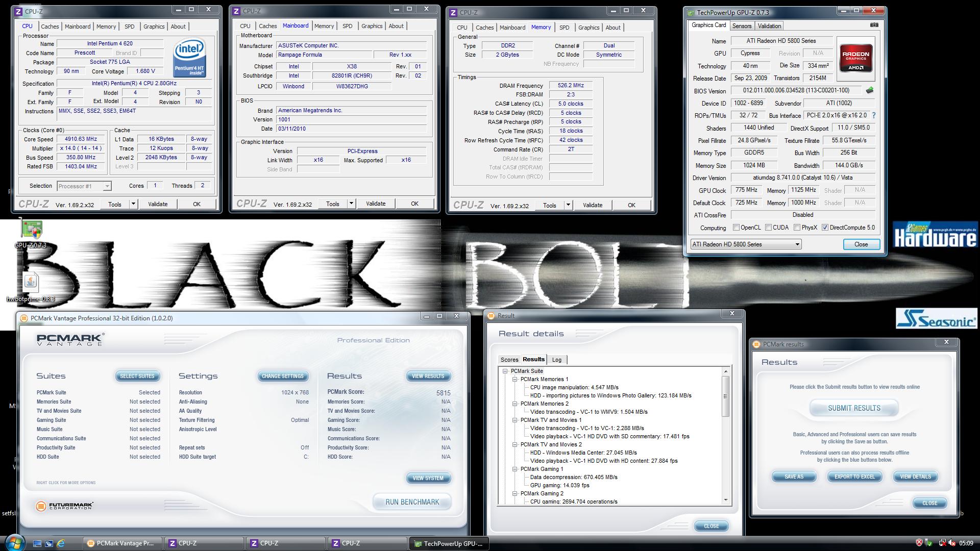Switch to Sensors tab in GPU-Z
Viewport: 980px width, 551px height.
[742, 26]
